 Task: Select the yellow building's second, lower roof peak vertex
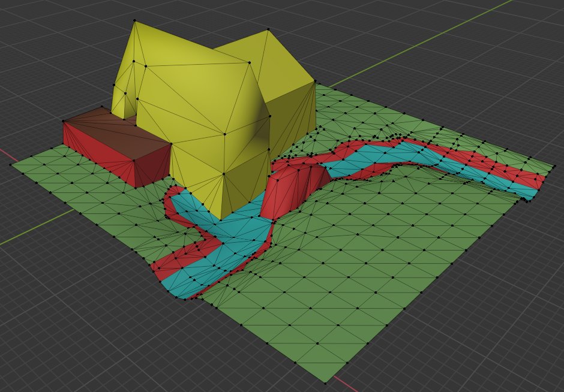click(x=268, y=30)
